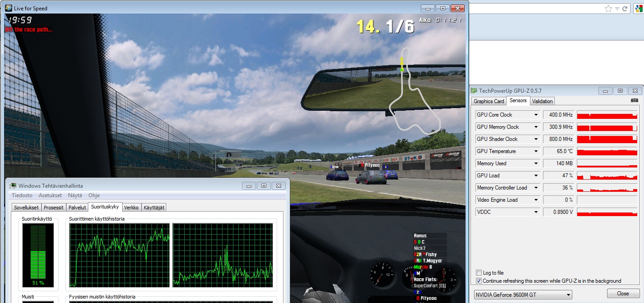Image resolution: width=644 pixels, height=303 pixels.
Task: Select the Sensors tab in GPU-Z
Action: point(518,100)
